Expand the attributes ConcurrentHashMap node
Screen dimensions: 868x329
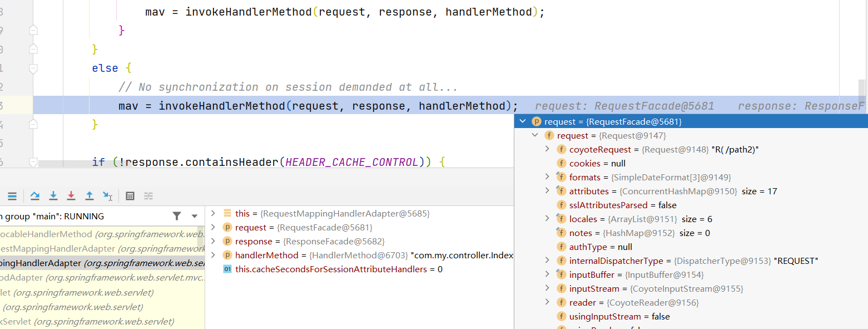(548, 191)
